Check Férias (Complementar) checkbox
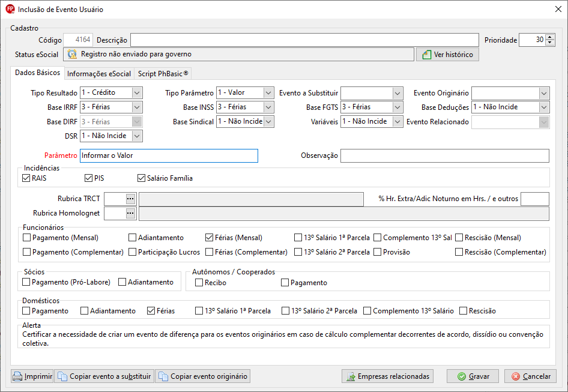 coord(209,252)
